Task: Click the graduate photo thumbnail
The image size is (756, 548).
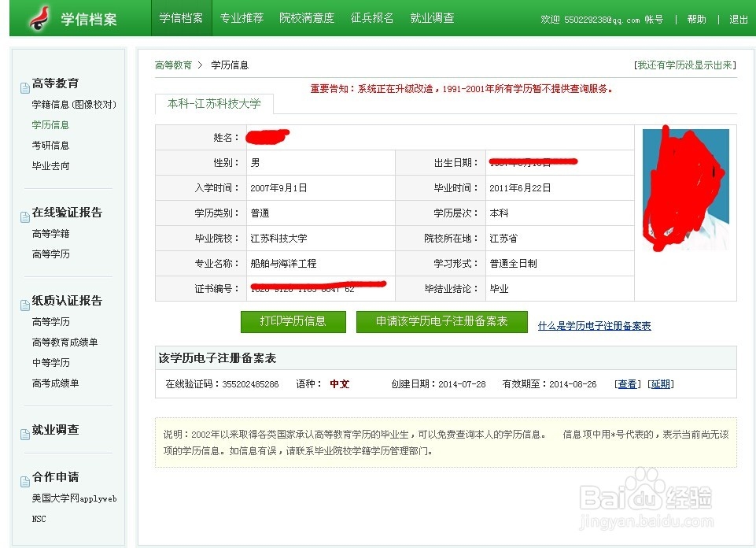Action: [686, 189]
